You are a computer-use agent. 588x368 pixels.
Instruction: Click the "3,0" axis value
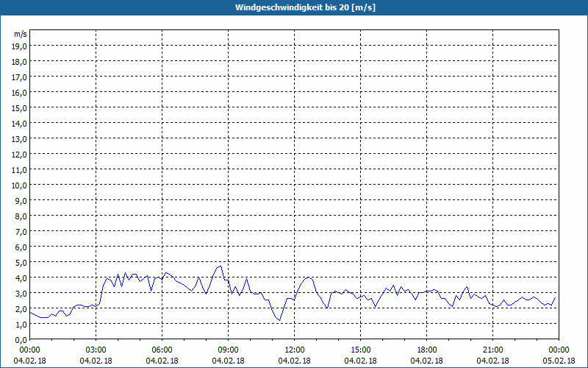(21, 293)
